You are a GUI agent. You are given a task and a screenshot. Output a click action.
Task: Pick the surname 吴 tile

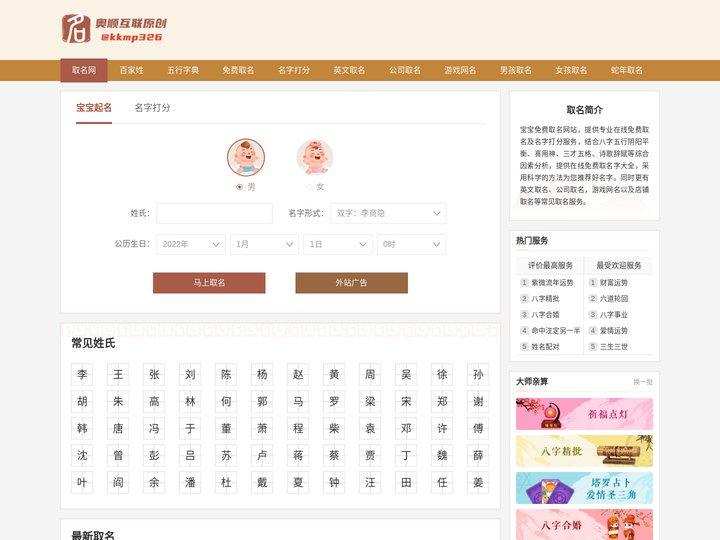click(x=406, y=374)
